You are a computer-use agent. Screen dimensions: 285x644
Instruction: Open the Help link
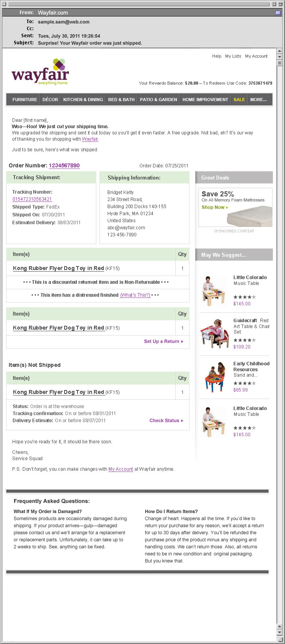tap(216, 56)
